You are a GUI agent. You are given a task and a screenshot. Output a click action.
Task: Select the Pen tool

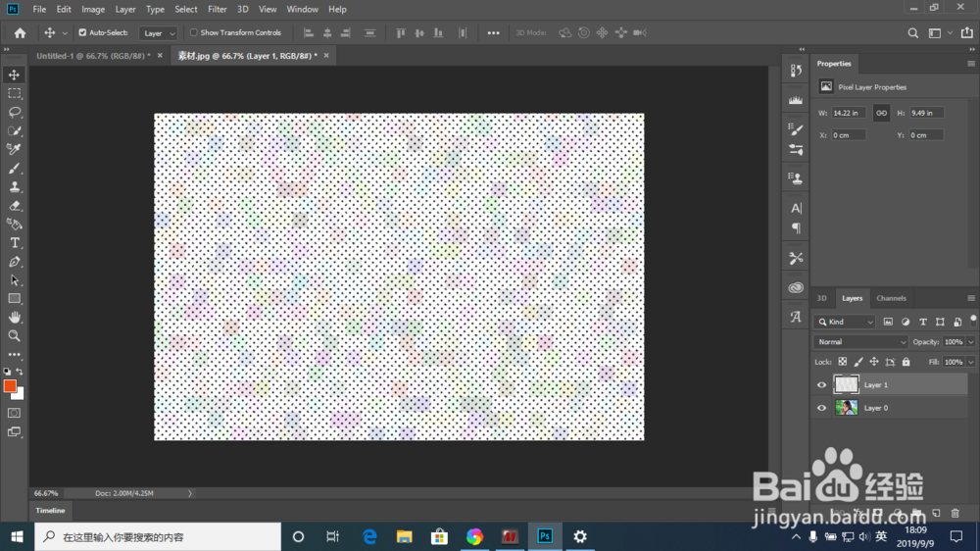(x=14, y=262)
